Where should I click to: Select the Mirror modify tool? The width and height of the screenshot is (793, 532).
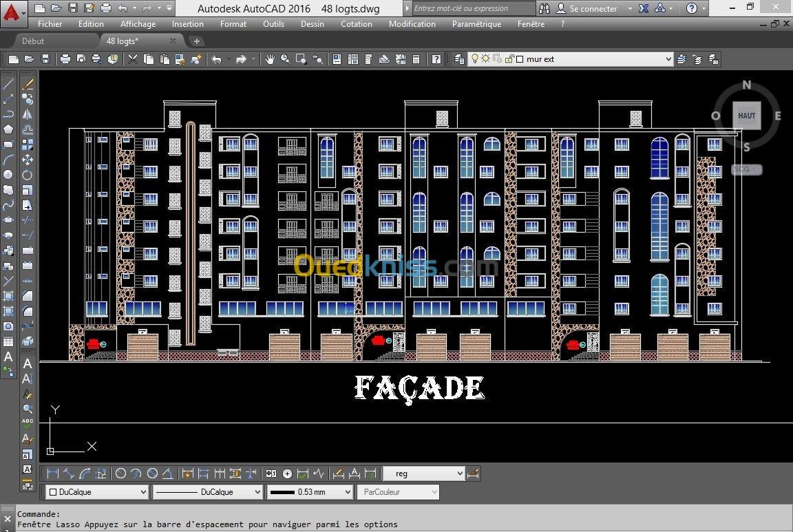point(28,114)
